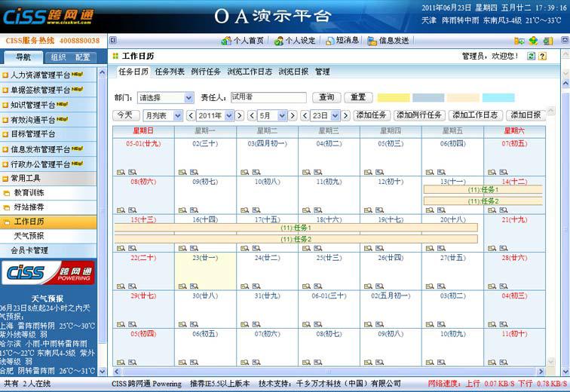Screen dimensions: 570x392
Task: Switch to the 浏览工作日志 tab
Action: pyautogui.click(x=250, y=72)
